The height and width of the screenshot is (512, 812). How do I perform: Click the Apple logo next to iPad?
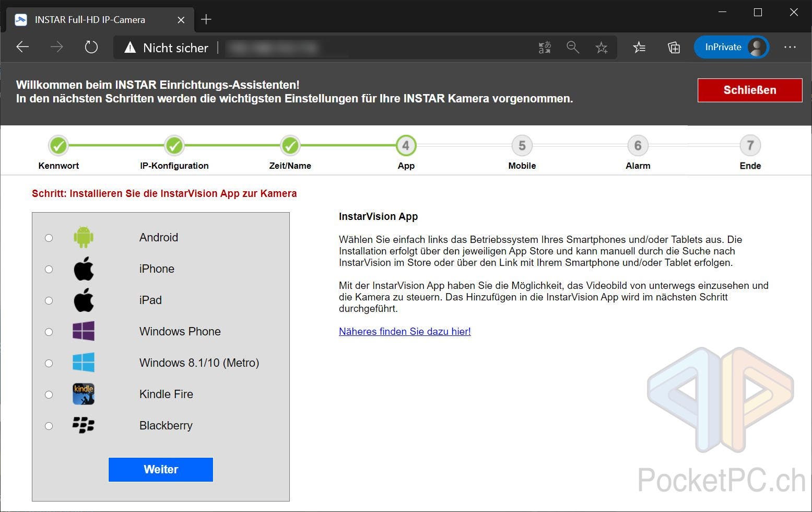click(x=84, y=300)
